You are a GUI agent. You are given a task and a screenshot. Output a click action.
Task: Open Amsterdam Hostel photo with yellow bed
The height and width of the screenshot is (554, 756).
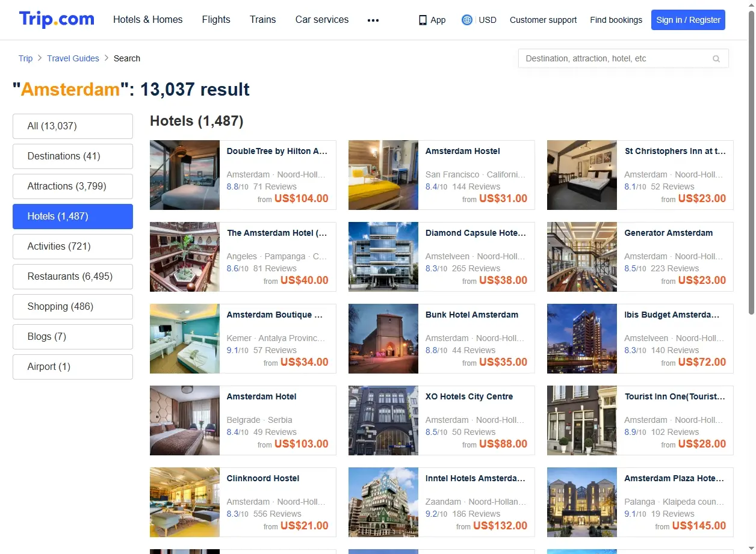pyautogui.click(x=383, y=175)
